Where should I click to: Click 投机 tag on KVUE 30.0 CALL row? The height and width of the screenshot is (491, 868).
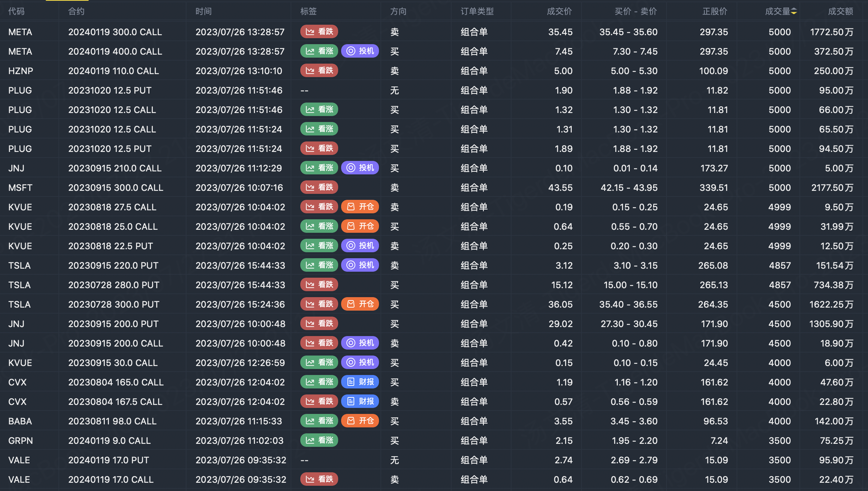click(360, 363)
